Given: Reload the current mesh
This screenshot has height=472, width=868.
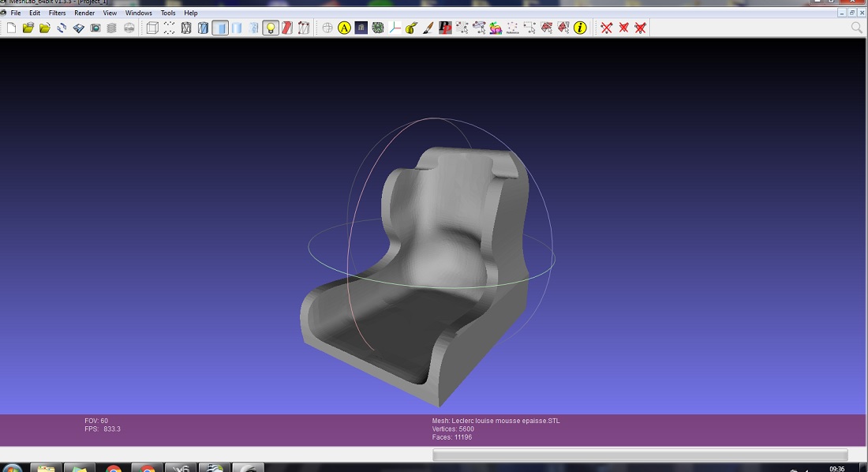Looking at the screenshot, I should click(x=62, y=28).
